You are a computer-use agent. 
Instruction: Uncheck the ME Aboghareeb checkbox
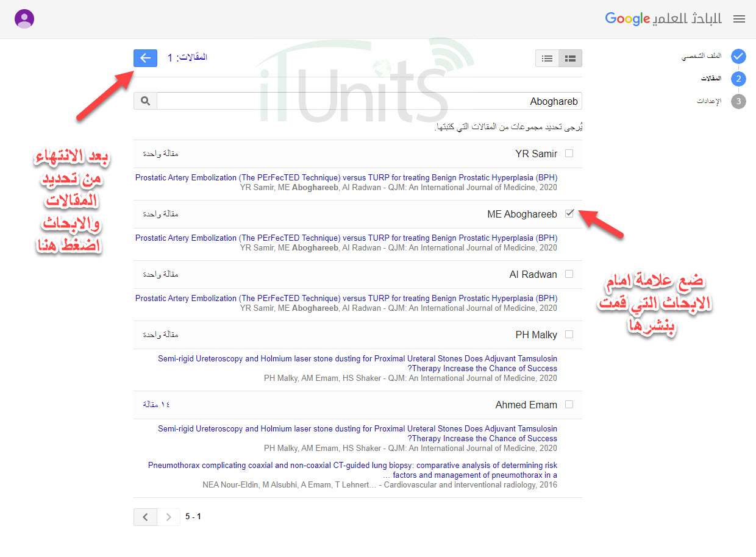point(569,213)
